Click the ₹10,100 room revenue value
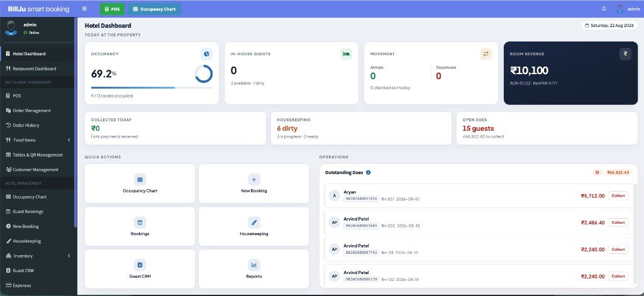This screenshot has height=296, width=644. [x=529, y=70]
